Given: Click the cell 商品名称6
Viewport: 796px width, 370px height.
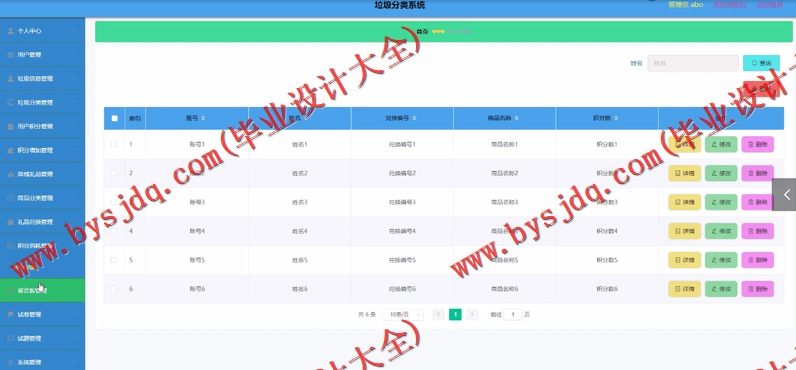Looking at the screenshot, I should (505, 289).
